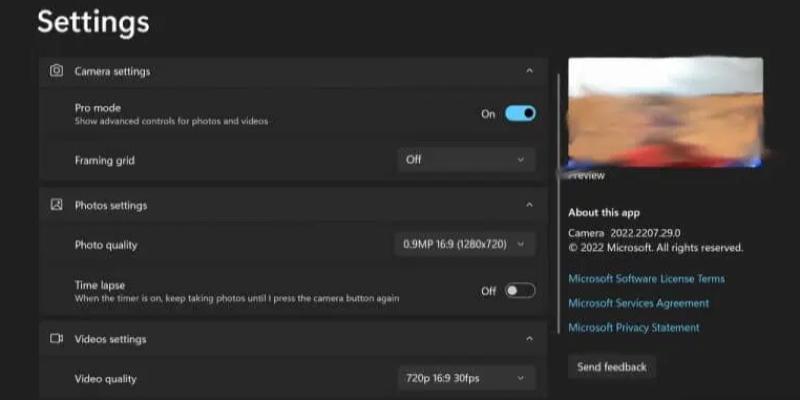Collapse the Camera settings section chevron
The width and height of the screenshot is (800, 400).
(530, 71)
